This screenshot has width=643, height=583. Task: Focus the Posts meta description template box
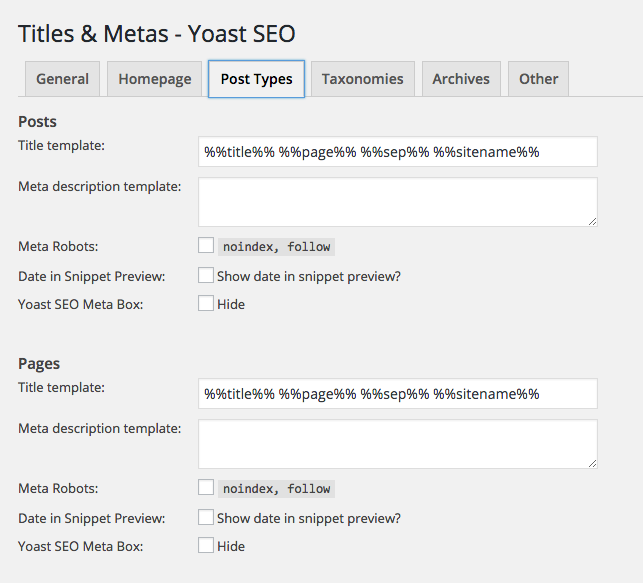click(398, 202)
